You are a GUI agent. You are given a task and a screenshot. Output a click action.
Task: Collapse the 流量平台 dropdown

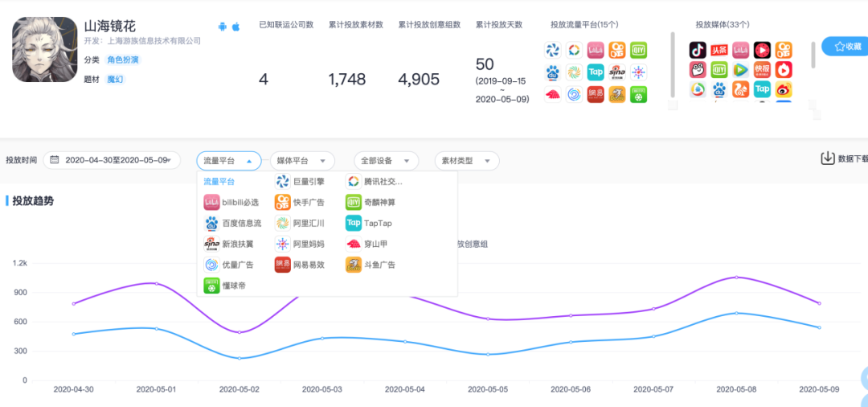click(x=229, y=161)
